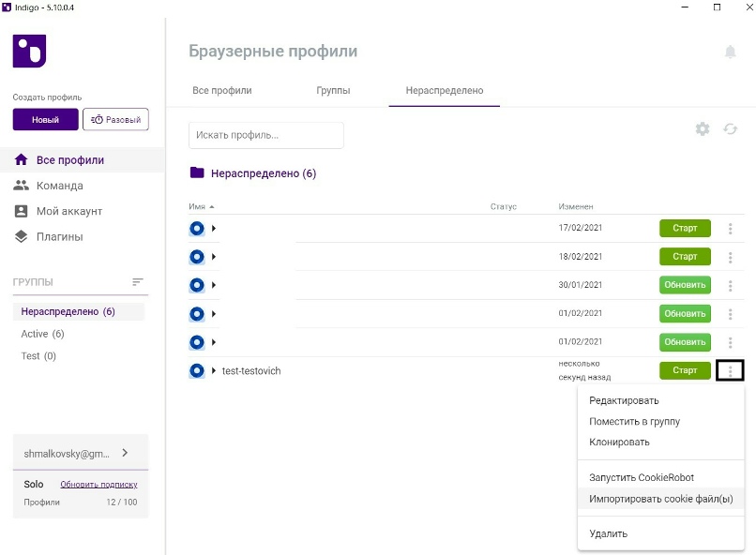Sort profiles by the Имя column
Viewport: 756px width, 555px height.
(x=197, y=206)
